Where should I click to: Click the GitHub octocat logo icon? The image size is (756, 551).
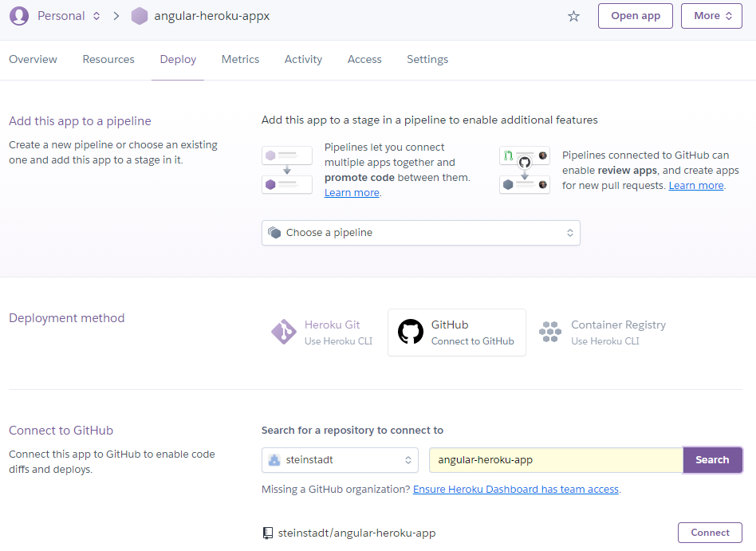411,332
